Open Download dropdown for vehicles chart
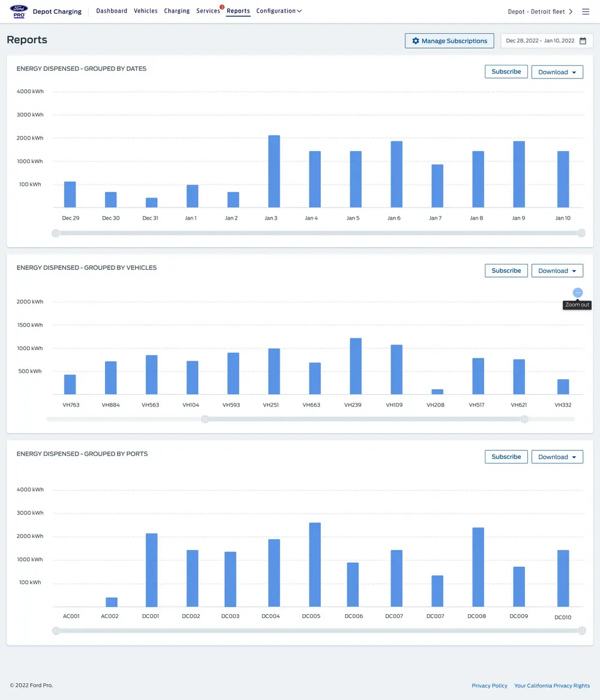 [x=557, y=271]
